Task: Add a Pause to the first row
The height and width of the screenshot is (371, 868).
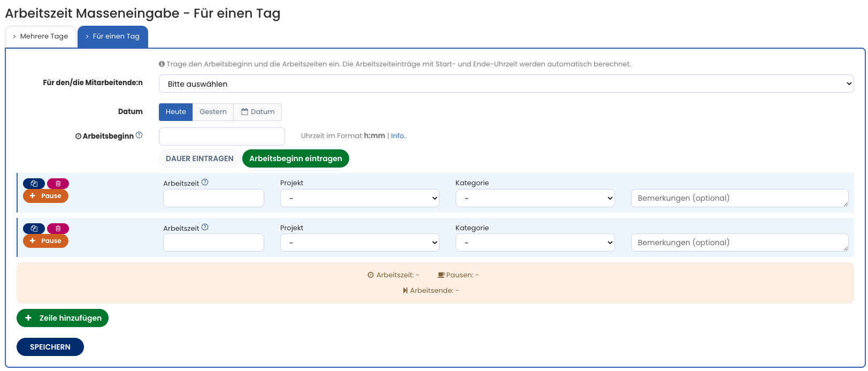Action: pos(45,196)
